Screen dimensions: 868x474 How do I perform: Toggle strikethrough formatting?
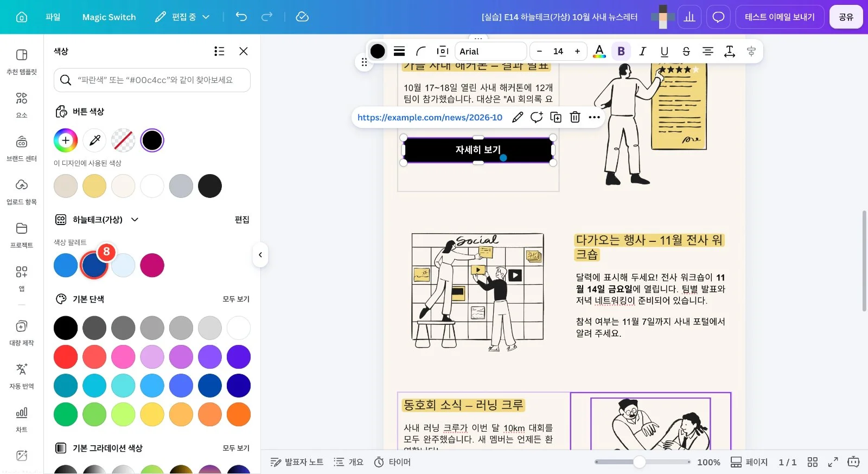point(686,52)
